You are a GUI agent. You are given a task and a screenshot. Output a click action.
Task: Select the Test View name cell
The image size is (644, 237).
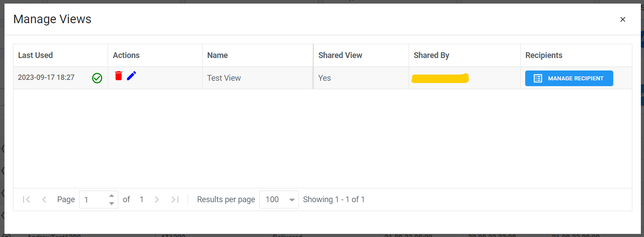(x=224, y=78)
